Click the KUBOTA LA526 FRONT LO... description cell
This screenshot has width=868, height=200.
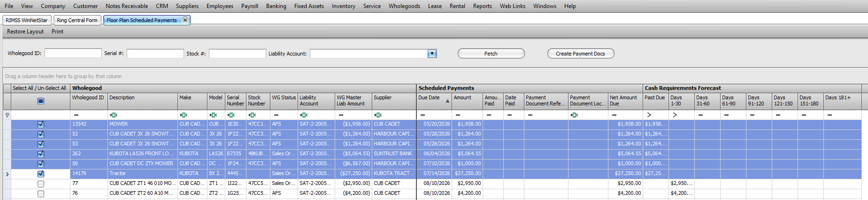tap(143, 154)
